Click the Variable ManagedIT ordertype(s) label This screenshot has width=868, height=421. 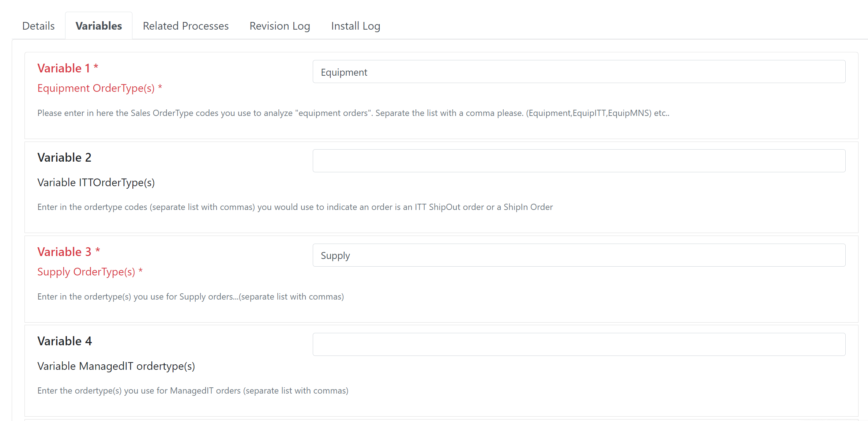(116, 366)
